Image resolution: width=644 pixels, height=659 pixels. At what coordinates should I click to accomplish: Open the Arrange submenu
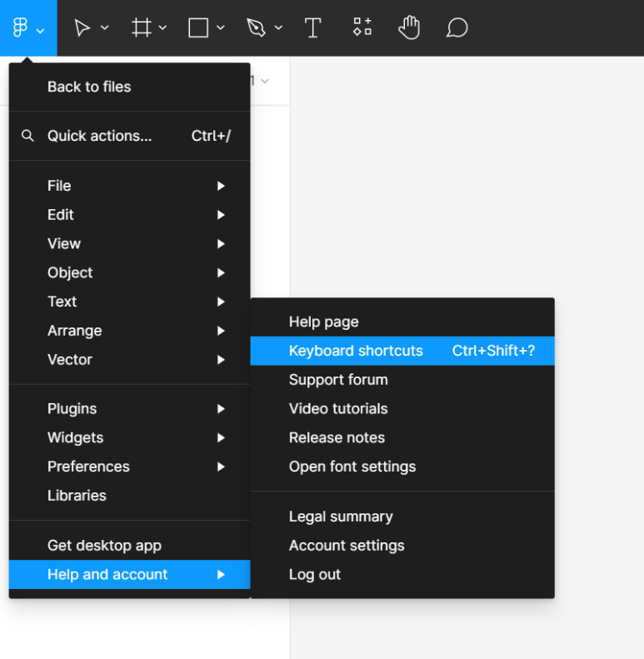pos(129,331)
